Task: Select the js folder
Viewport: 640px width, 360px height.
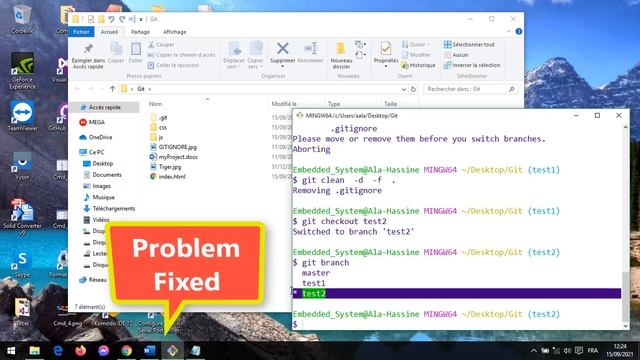Action: 157,137
